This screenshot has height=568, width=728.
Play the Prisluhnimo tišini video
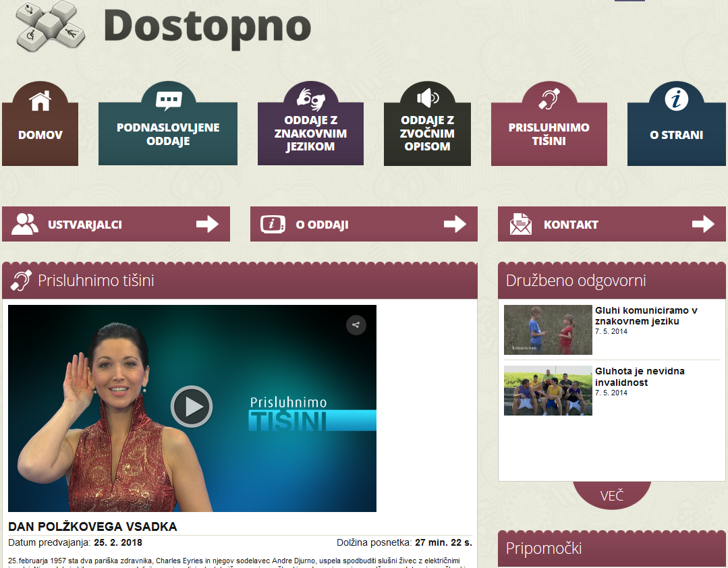(192, 407)
